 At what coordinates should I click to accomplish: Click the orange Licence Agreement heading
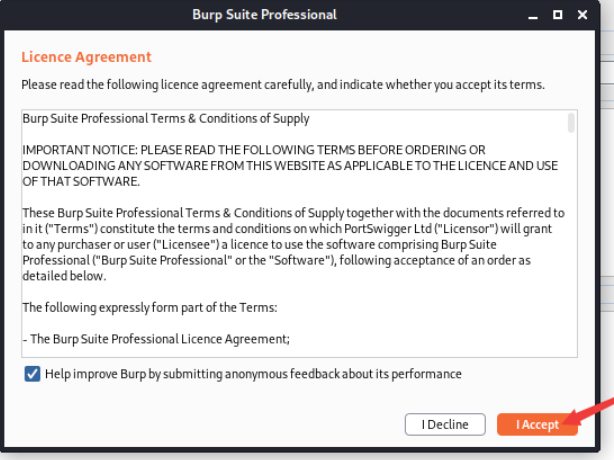click(86, 57)
